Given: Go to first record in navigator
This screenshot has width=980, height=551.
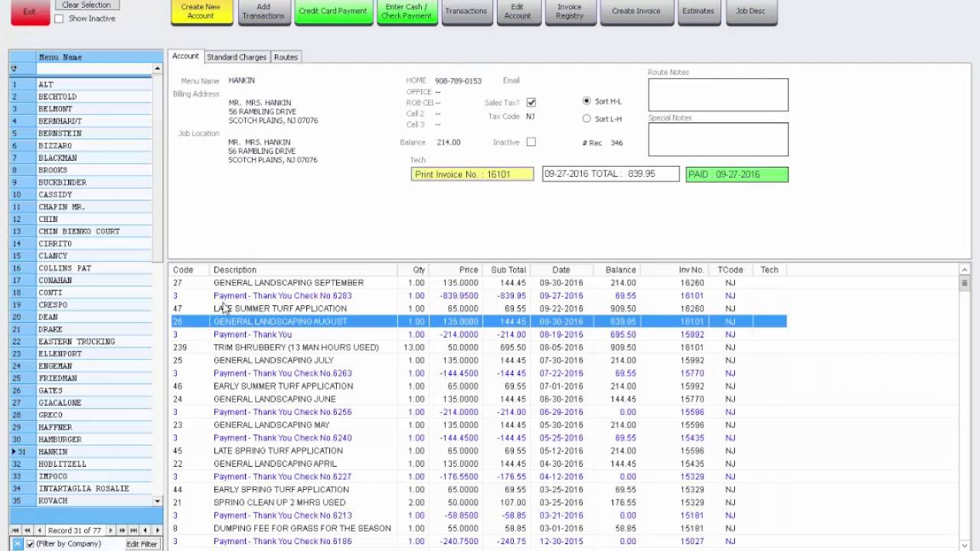Looking at the screenshot, I should coord(15,530).
